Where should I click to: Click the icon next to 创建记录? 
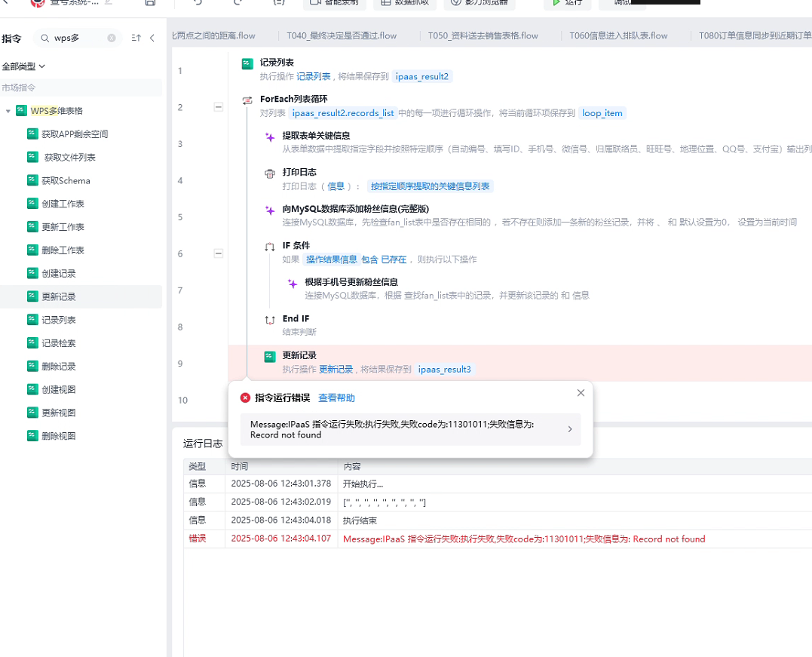[32, 272]
